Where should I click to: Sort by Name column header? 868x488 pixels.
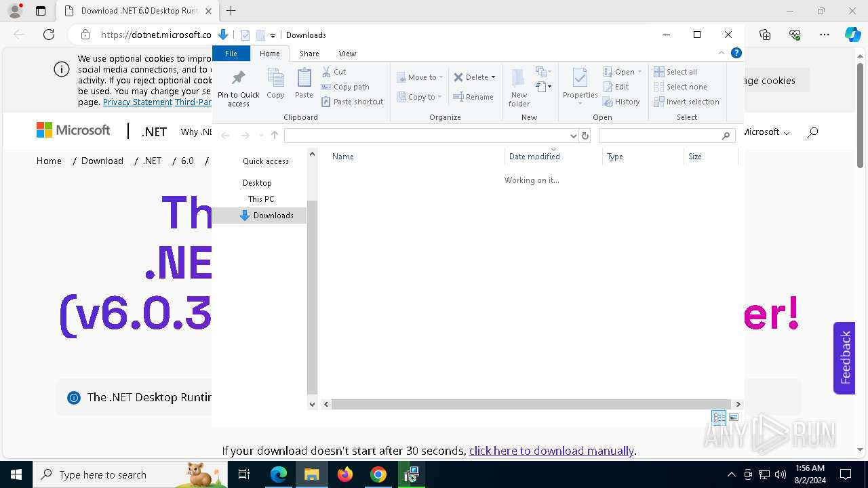tap(416, 157)
